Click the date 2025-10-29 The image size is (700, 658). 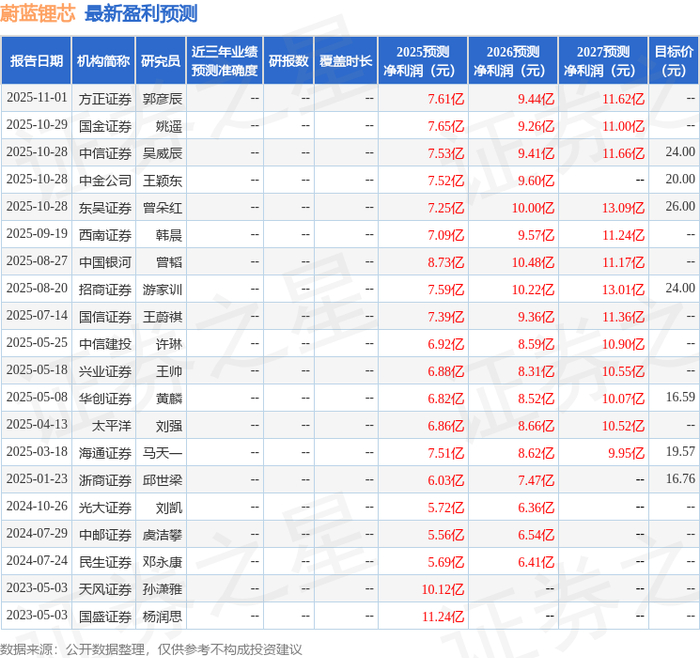[x=37, y=125]
